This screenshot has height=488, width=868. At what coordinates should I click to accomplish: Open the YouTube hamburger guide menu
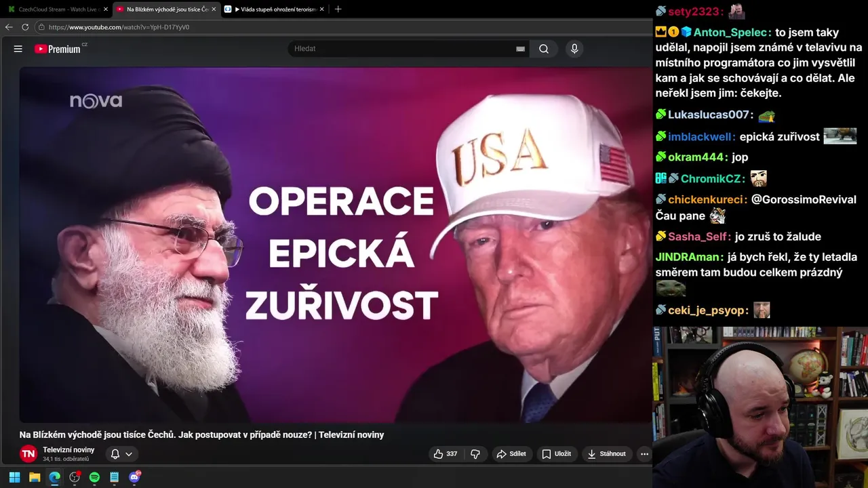[x=18, y=49]
